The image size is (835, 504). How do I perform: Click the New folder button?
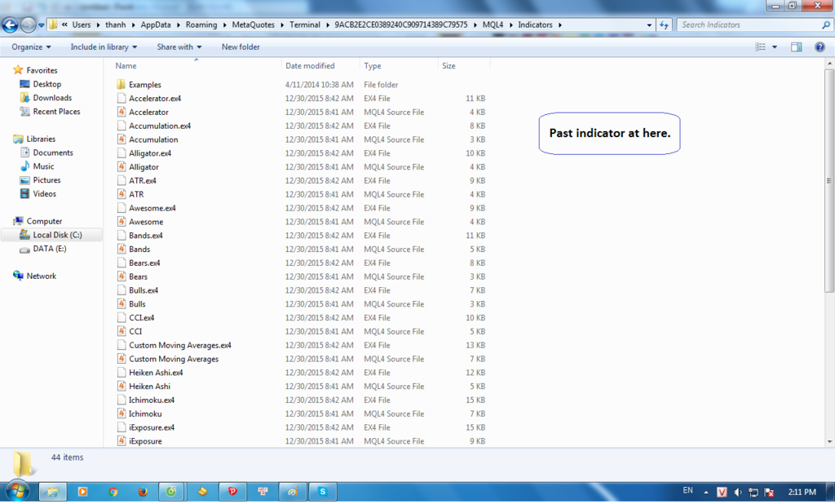point(241,46)
